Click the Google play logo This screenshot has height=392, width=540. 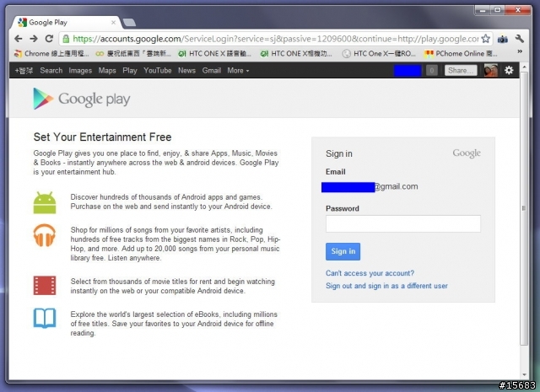point(82,99)
